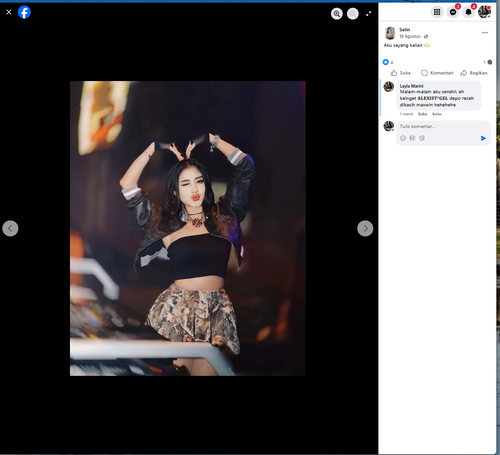
Task: Click the caption text 'Aku sayang kalian'
Action: click(x=403, y=45)
